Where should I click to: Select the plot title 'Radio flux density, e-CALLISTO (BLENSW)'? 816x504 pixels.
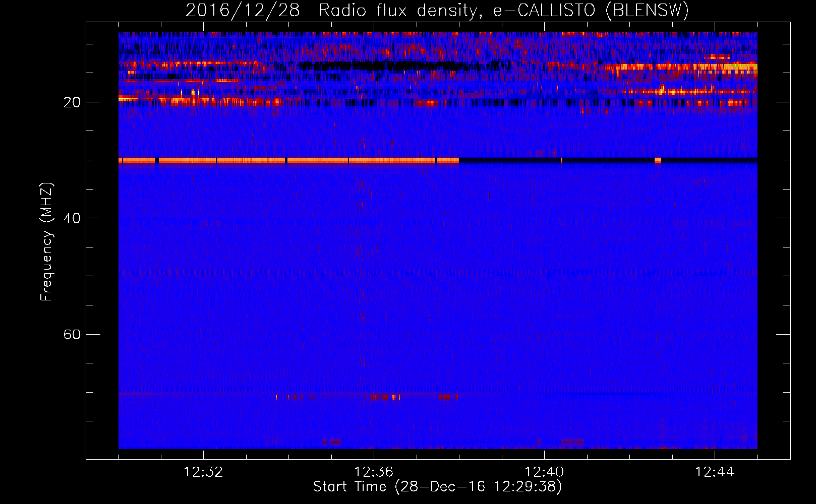click(503, 10)
